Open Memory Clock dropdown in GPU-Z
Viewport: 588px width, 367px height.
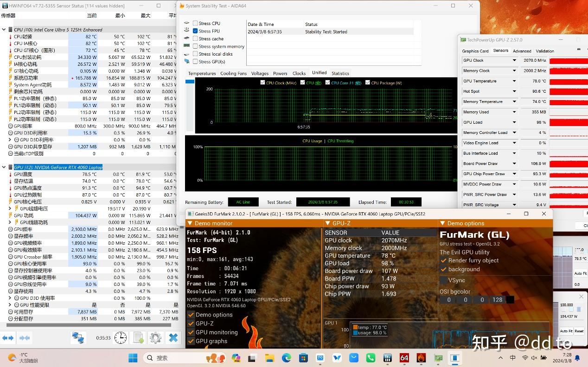coord(514,71)
